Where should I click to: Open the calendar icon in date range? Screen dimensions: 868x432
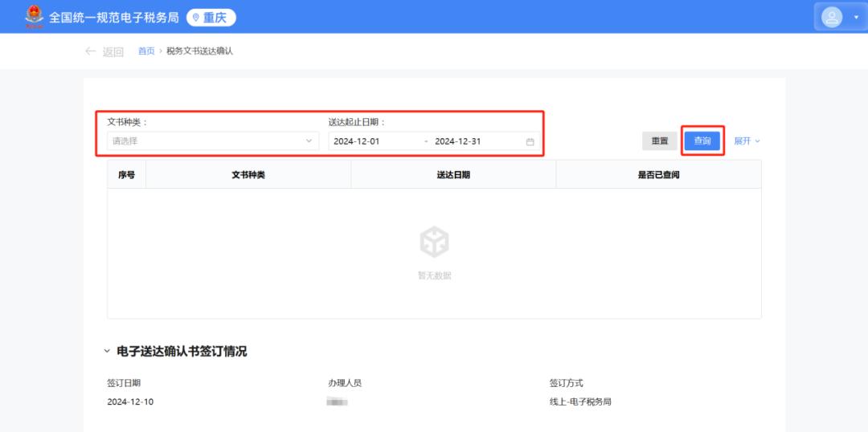pyautogui.click(x=530, y=141)
